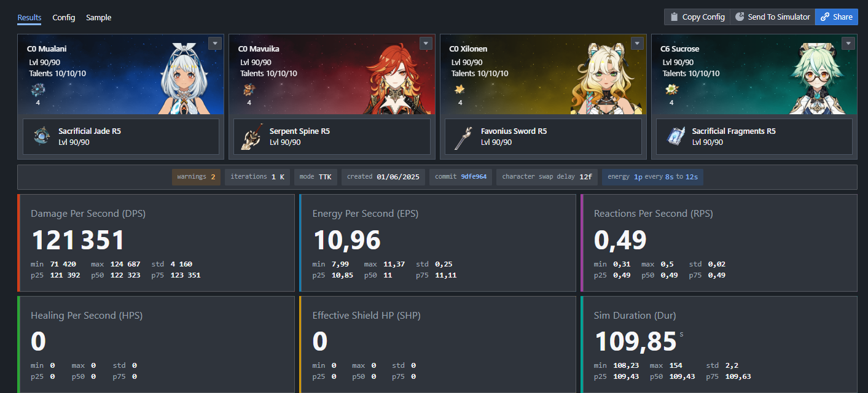Viewport: 868px width, 393px height.
Task: Click Mavuika's artifact set icon
Action: [x=249, y=90]
